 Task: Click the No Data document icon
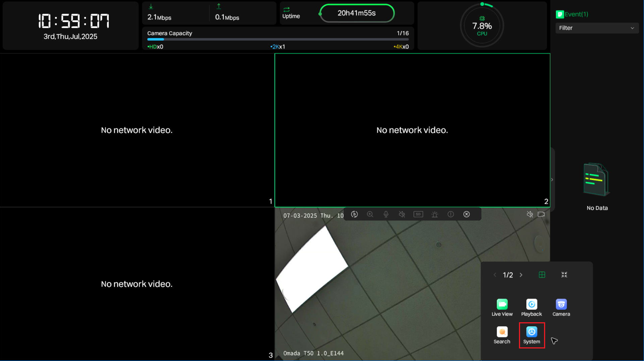(x=596, y=179)
